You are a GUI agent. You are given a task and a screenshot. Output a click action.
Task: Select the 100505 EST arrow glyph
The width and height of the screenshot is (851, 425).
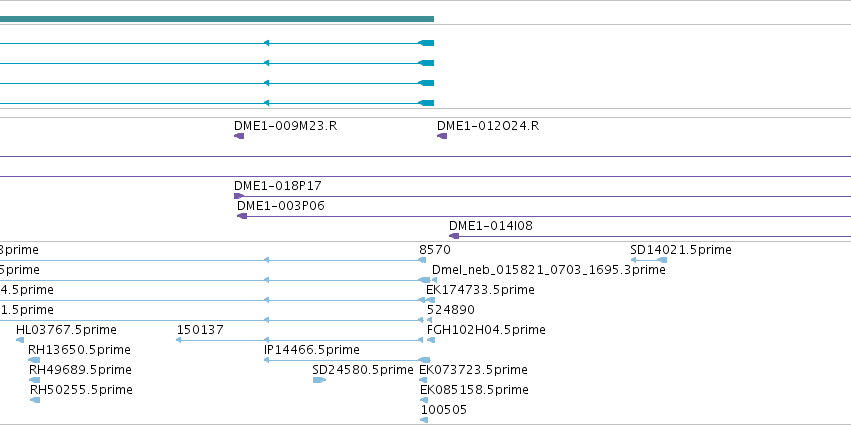(424, 420)
